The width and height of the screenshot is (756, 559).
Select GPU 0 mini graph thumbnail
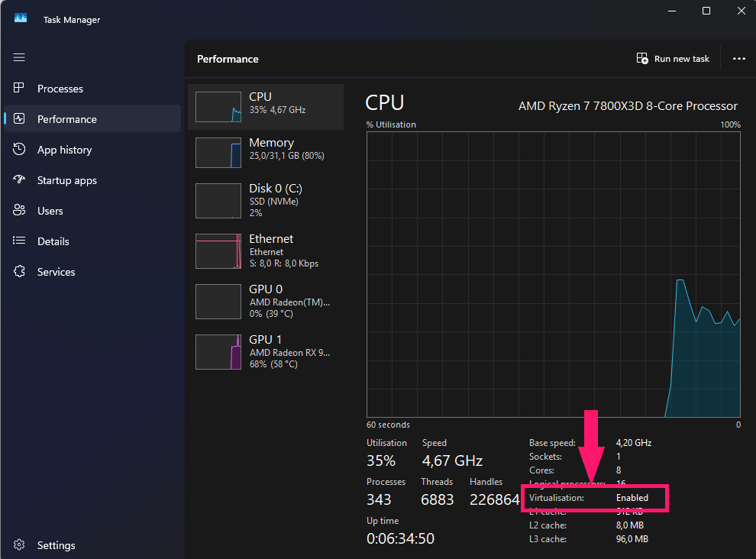(218, 302)
